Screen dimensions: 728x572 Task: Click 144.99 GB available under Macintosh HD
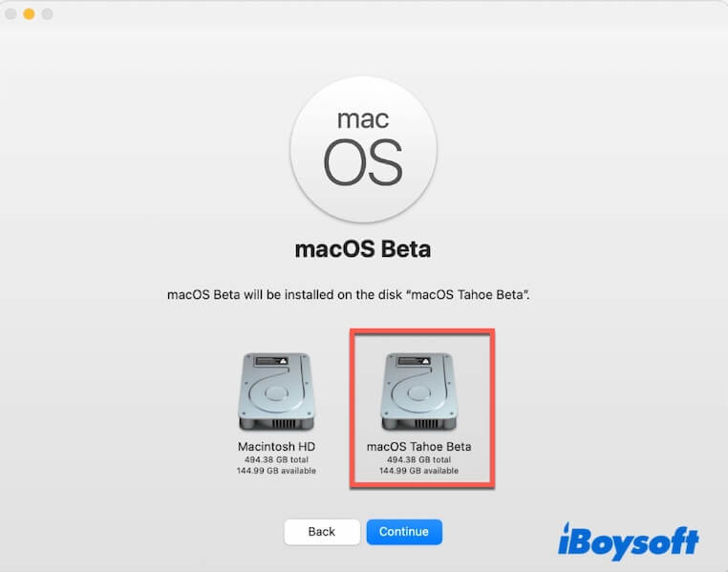[276, 471]
